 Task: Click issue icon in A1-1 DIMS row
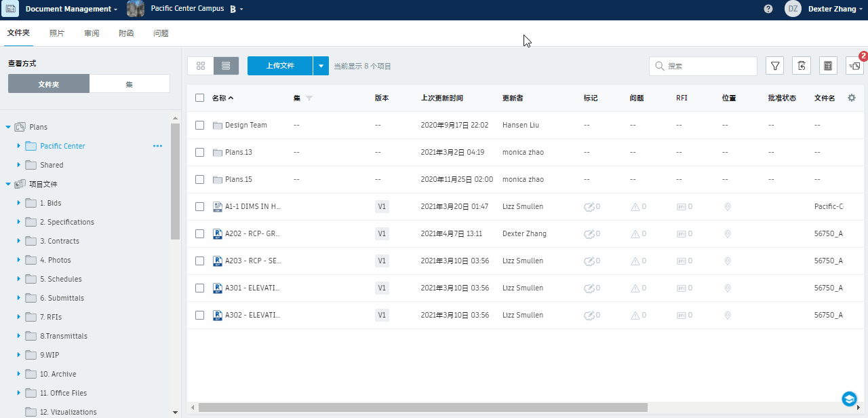coord(635,207)
